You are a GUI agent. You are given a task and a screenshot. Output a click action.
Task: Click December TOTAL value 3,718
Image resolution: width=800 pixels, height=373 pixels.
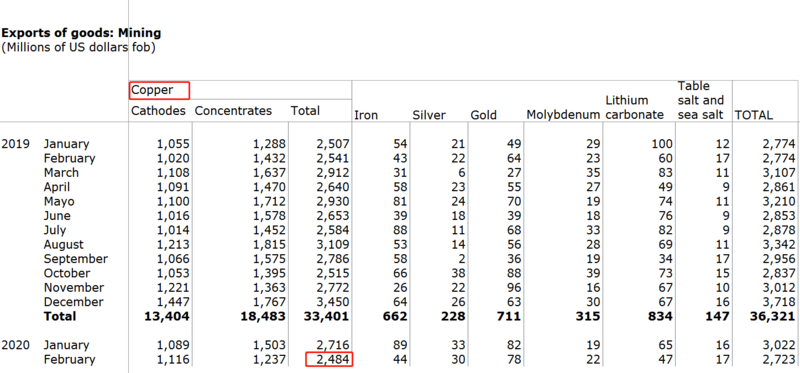click(x=779, y=302)
